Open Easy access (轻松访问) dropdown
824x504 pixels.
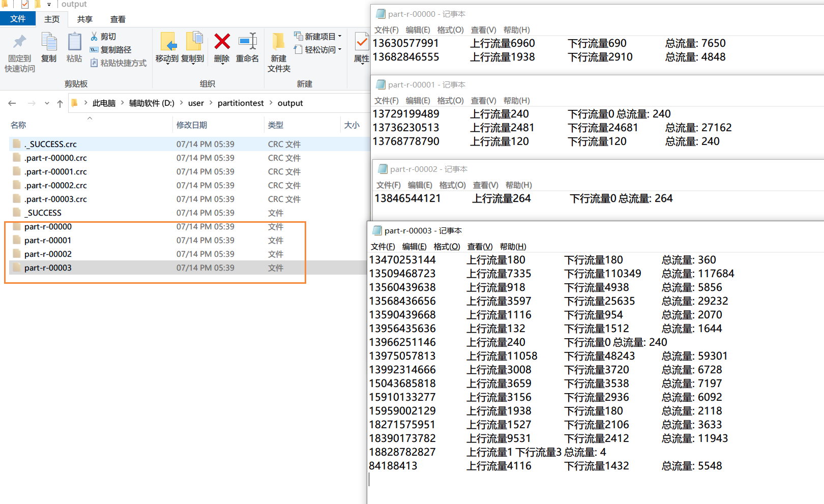(x=318, y=49)
